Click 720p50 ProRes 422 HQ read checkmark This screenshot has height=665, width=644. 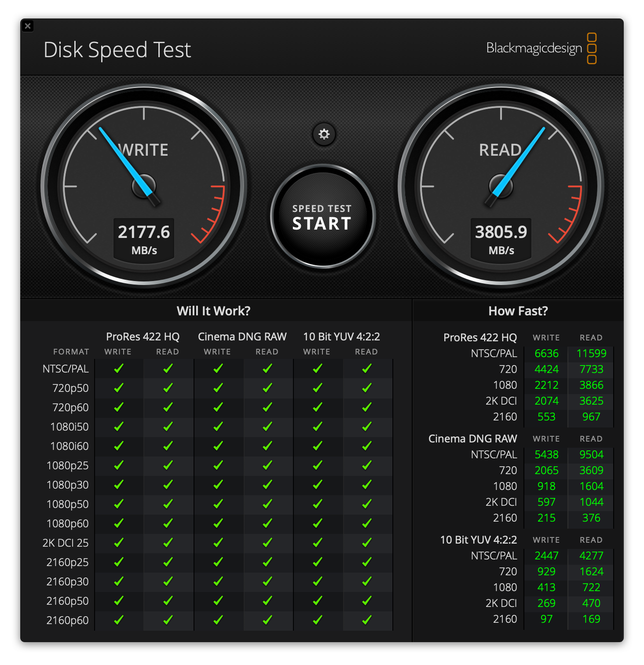point(168,388)
